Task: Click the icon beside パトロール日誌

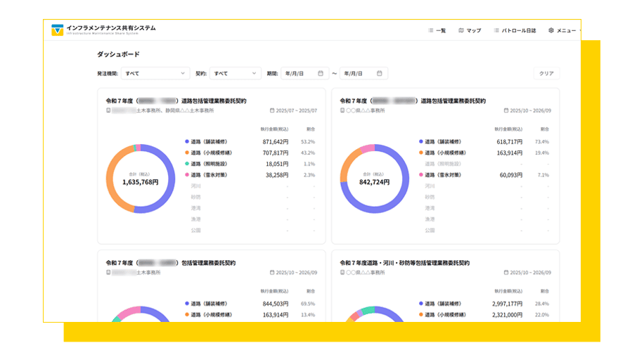Action: pyautogui.click(x=496, y=30)
